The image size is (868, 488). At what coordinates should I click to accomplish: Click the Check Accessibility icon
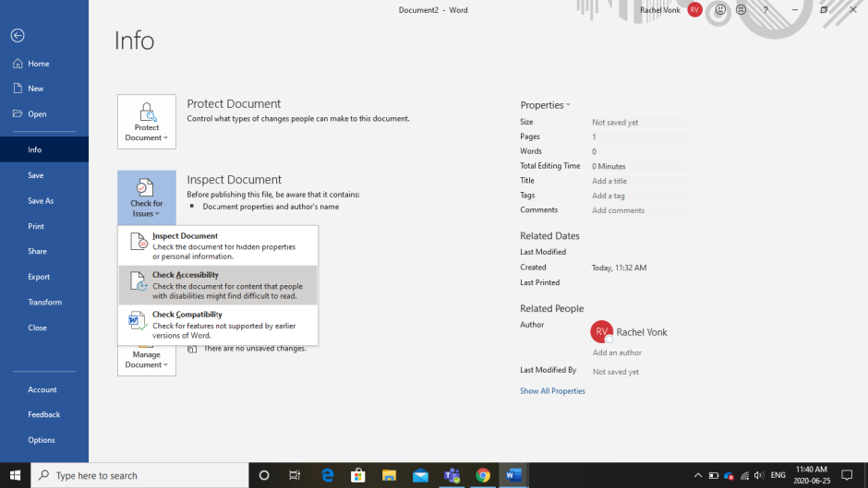pos(138,281)
